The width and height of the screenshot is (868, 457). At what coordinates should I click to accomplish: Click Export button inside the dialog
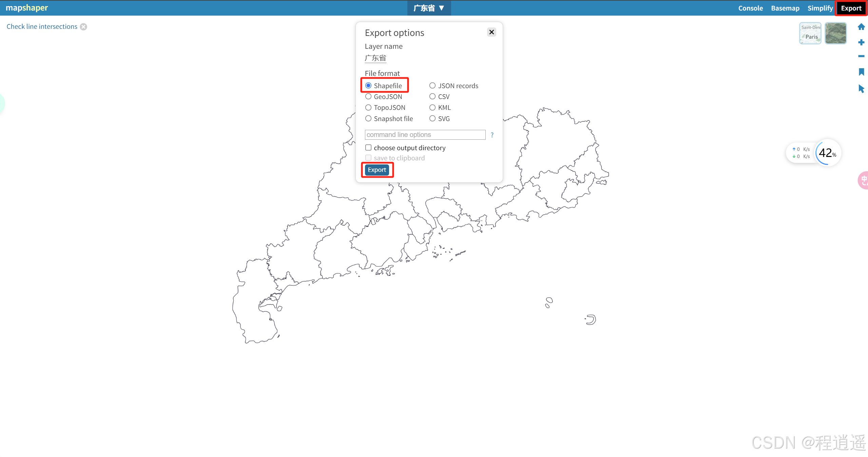coord(377,170)
